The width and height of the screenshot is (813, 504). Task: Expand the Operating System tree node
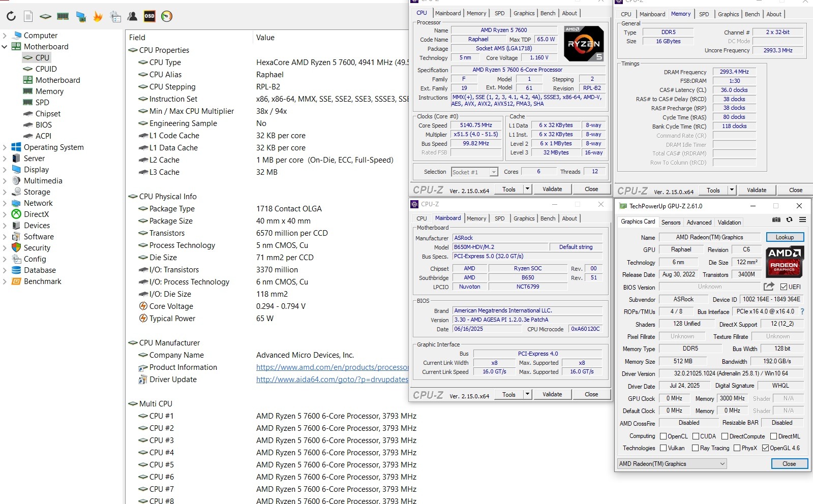5,147
